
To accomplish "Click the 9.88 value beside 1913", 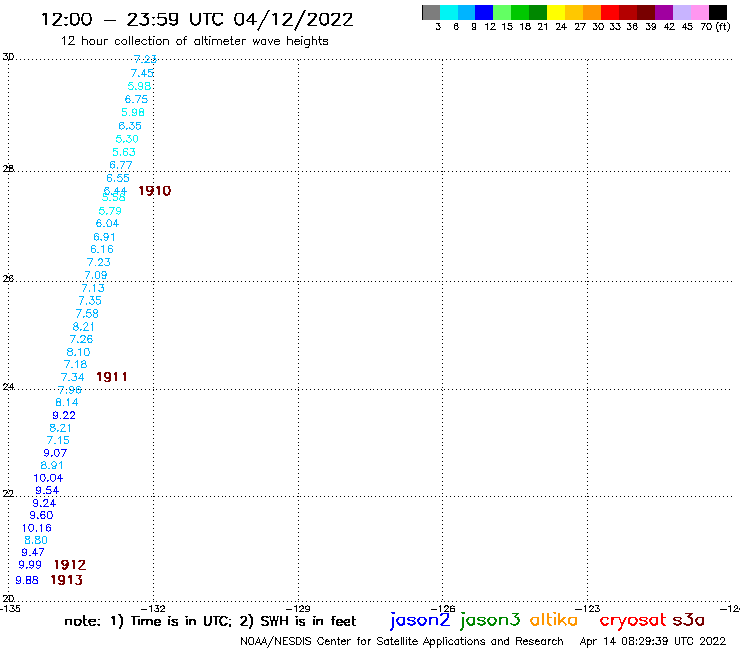I will pos(27,580).
